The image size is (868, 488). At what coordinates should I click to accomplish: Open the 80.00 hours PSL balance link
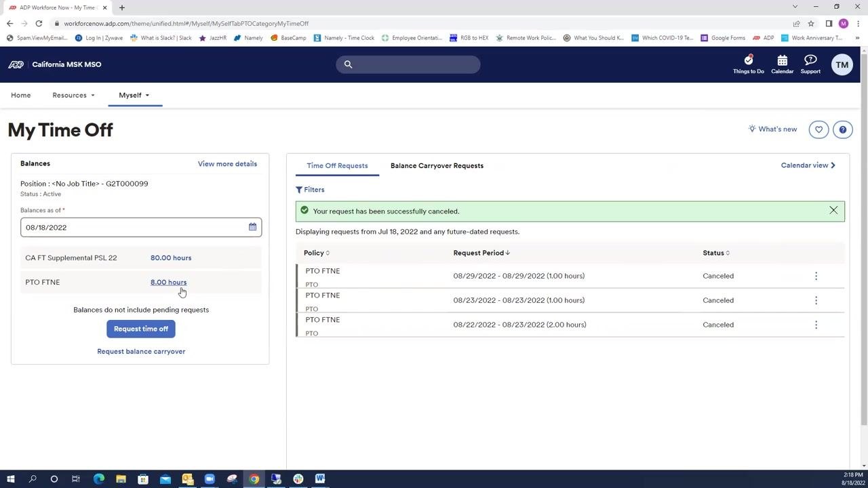click(171, 258)
